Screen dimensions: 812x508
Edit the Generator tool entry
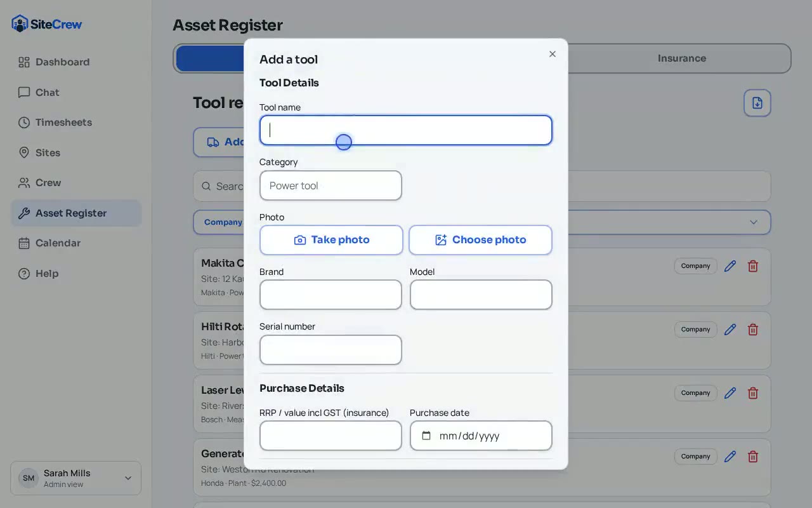(730, 457)
